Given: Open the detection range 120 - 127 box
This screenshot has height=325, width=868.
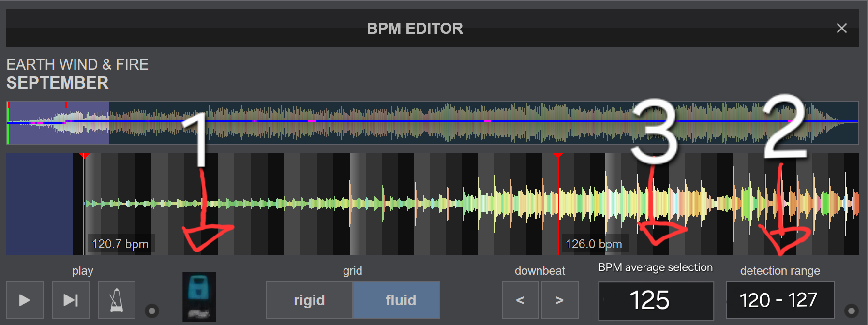Looking at the screenshot, I should click(x=780, y=300).
